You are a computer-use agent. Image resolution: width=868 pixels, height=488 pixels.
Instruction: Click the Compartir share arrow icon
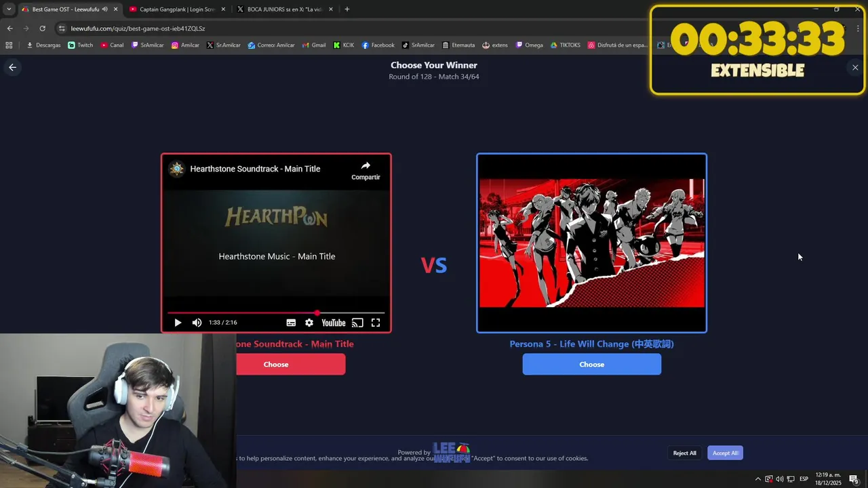point(366,165)
